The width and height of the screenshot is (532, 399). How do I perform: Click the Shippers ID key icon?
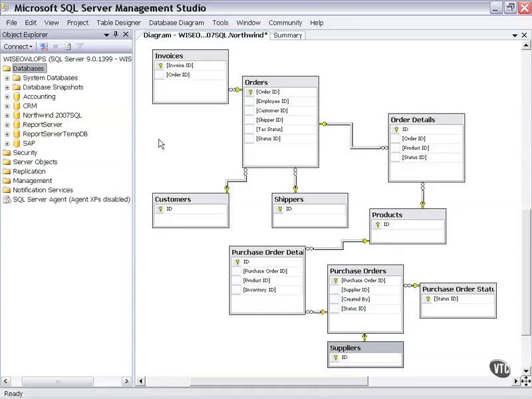(x=280, y=209)
